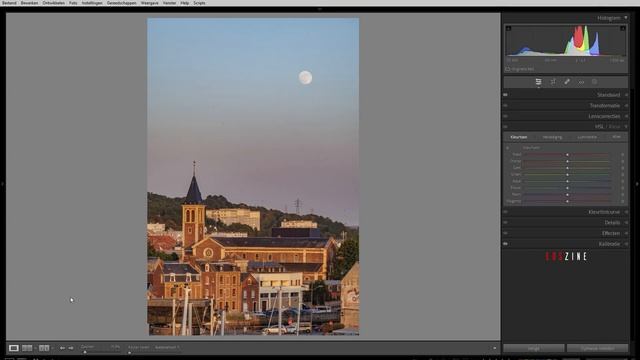
Task: Expand the Kalibratie panel triangle
Action: [626, 244]
